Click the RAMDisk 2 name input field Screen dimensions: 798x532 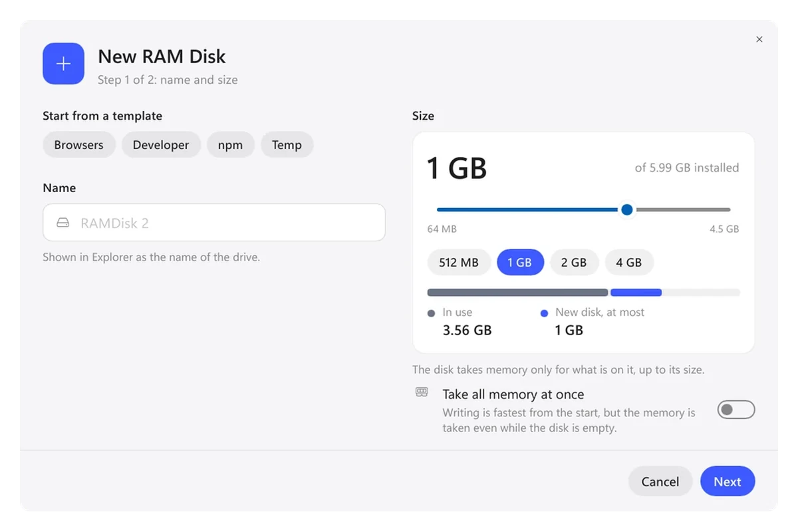(214, 223)
